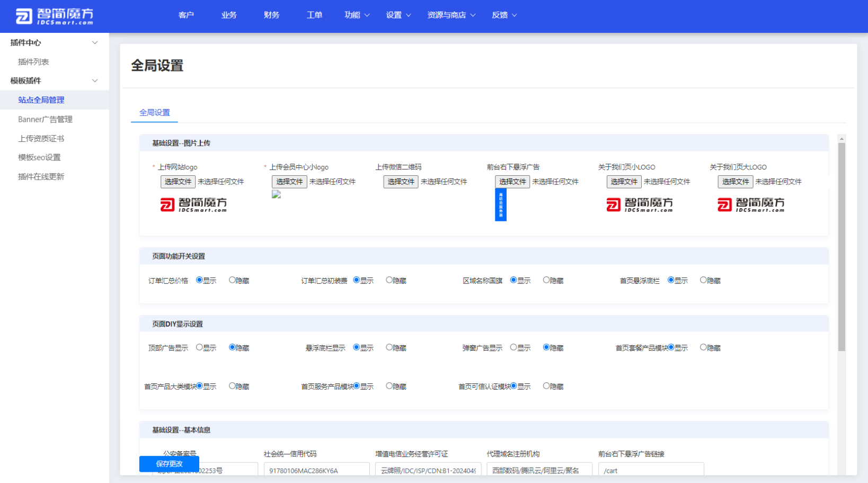
Task: Click the 关于我们页小LOGO preview image
Action: [640, 205]
